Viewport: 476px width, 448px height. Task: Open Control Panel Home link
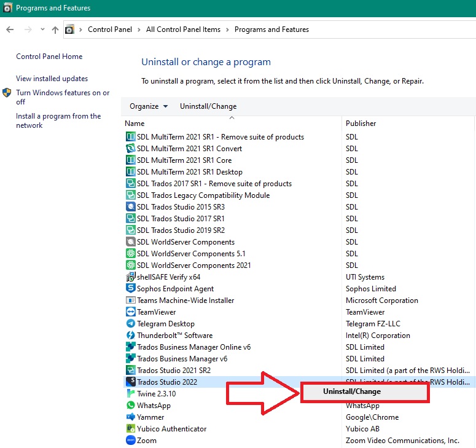click(49, 57)
